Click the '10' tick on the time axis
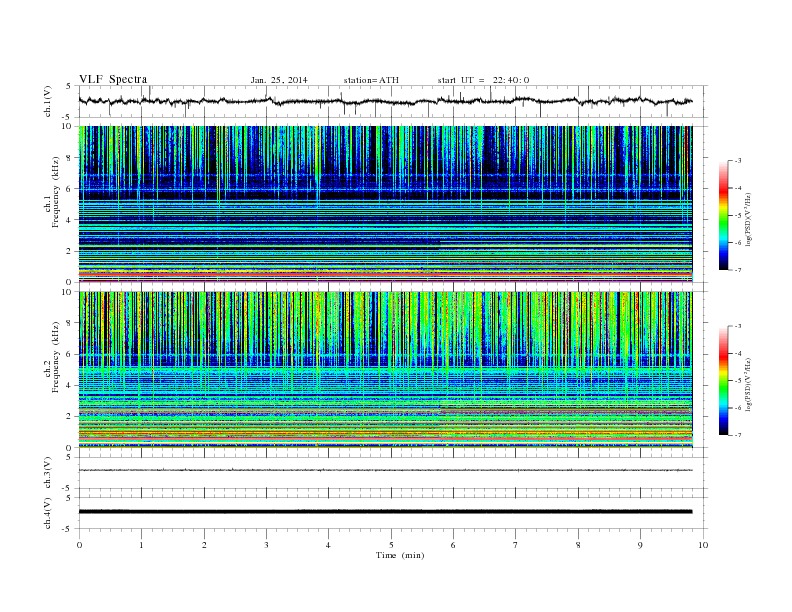Viewport: 792px width, 612px height. click(x=703, y=545)
